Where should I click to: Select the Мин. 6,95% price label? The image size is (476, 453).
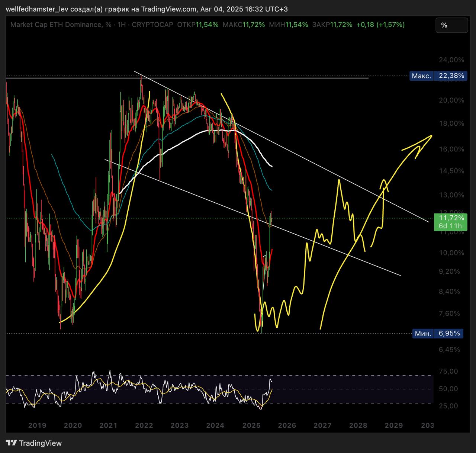pyautogui.click(x=438, y=333)
